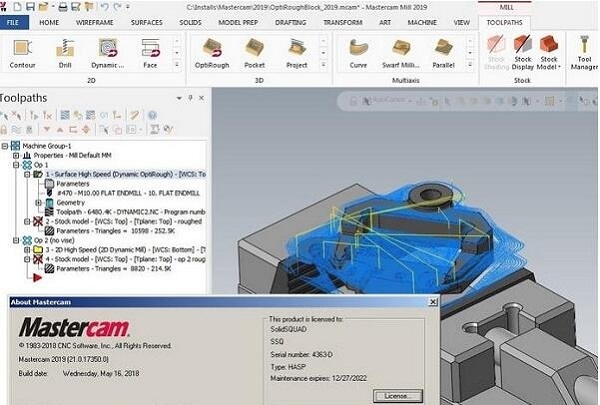
Task: Expand the Geometry node
Action: click(39, 202)
